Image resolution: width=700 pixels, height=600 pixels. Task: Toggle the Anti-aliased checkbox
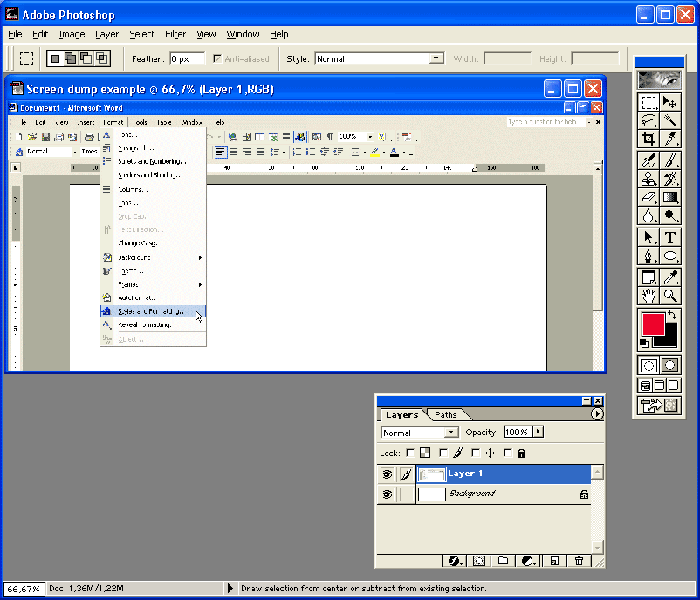point(217,59)
